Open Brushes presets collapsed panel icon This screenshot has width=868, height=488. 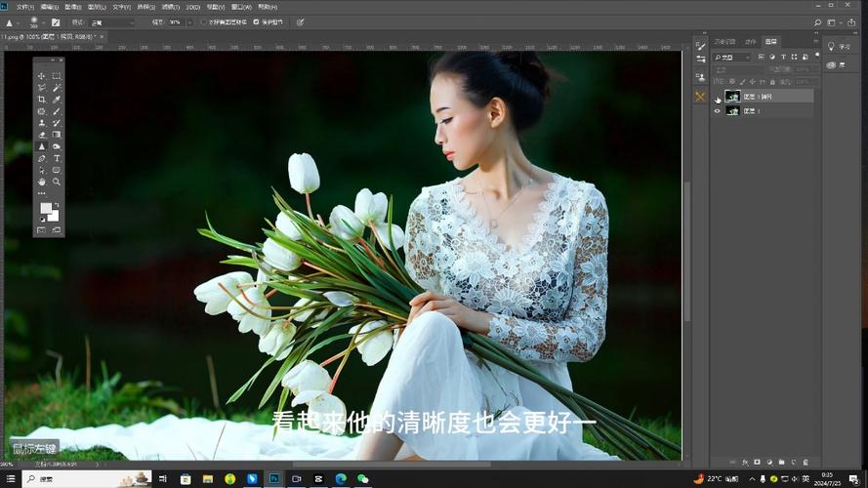701,60
